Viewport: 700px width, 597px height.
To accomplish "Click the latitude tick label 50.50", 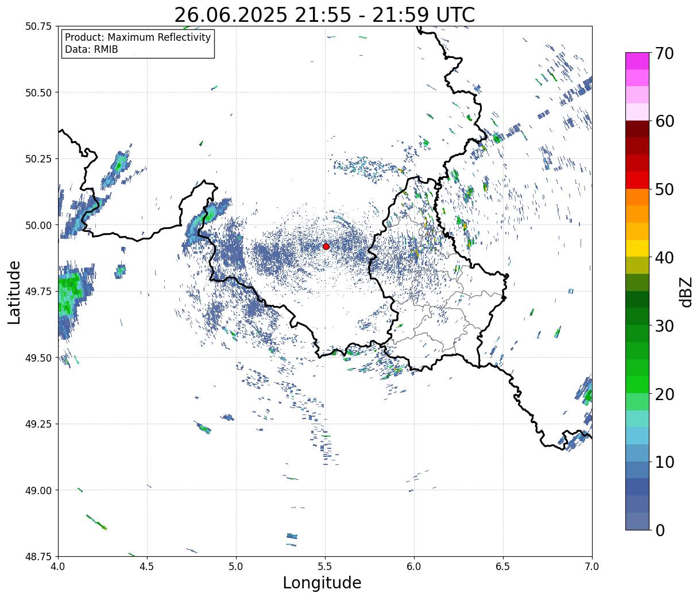I will [38, 92].
